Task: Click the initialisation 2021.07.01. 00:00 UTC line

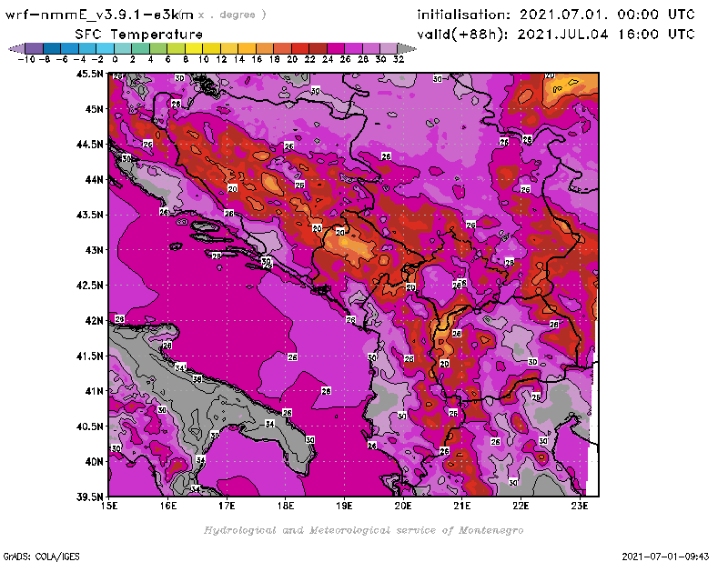Action: click(556, 15)
